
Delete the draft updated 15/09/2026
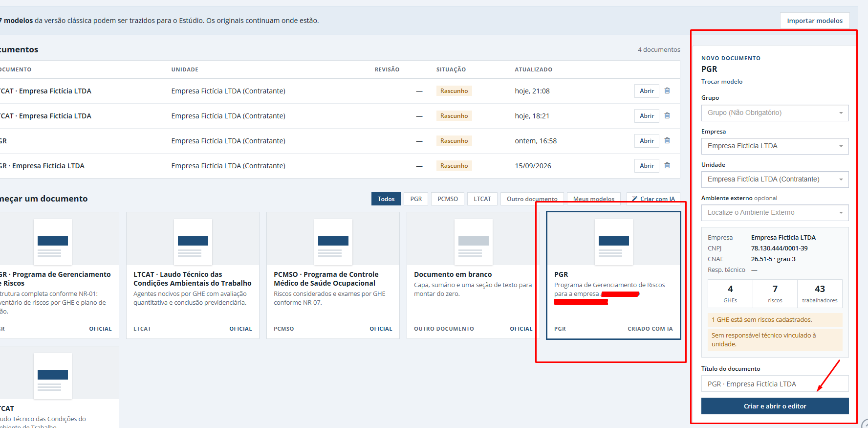(x=667, y=165)
